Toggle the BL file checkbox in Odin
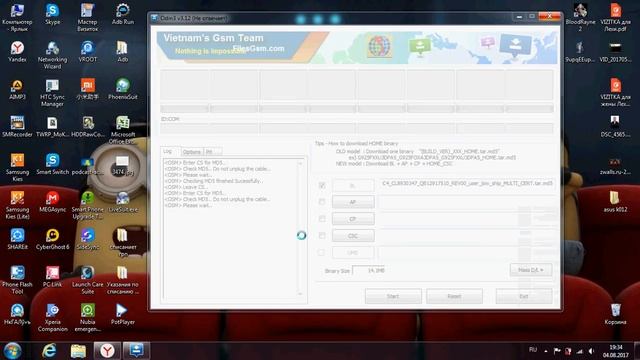This screenshot has width=640, height=360. point(322,185)
